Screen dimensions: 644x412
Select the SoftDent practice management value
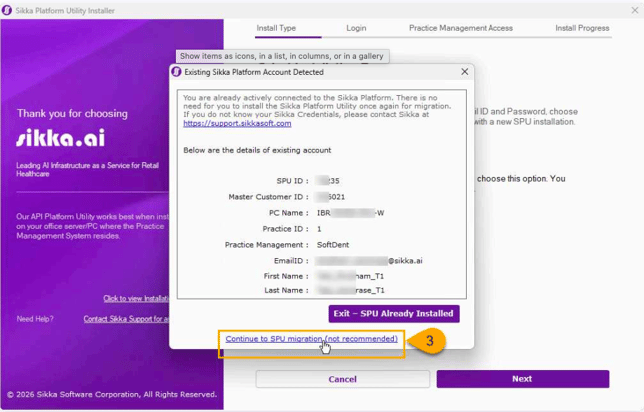333,245
